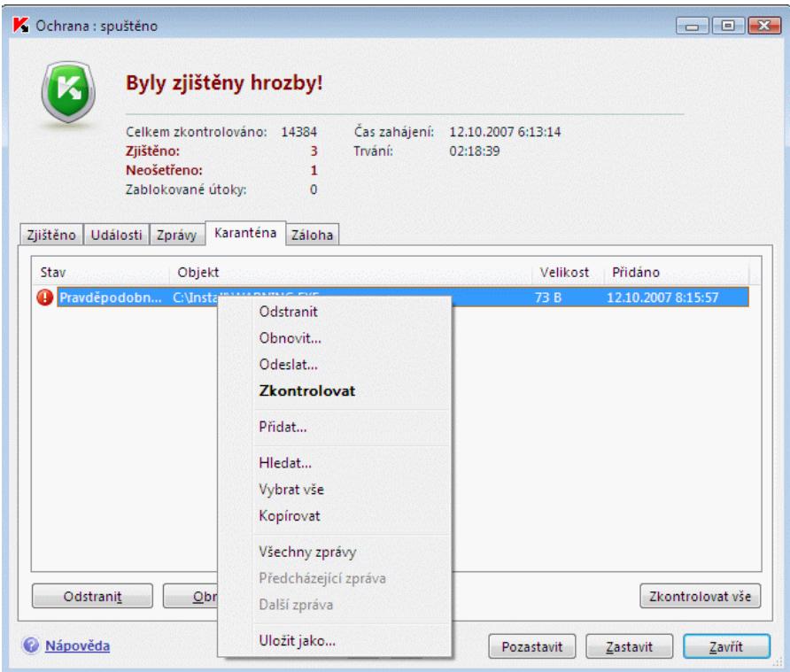Click the Kaspersky logo in title bar
Image resolution: width=790 pixels, height=672 pixels.
(20, 25)
